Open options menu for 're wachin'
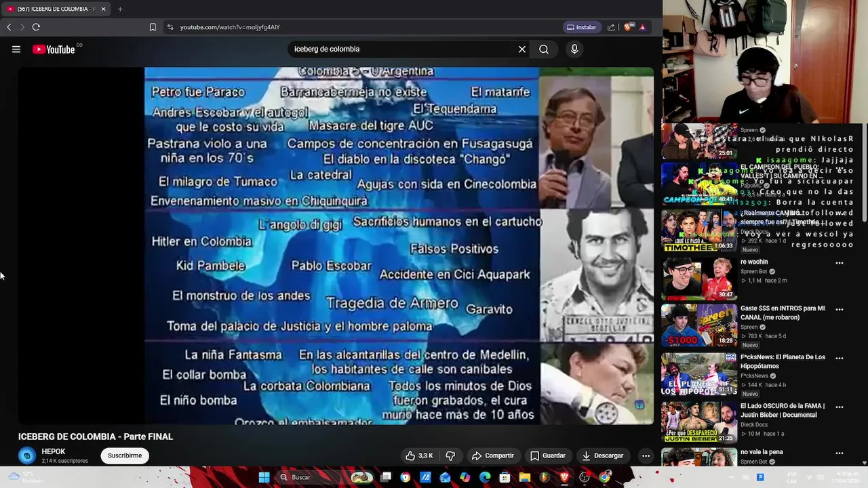The height and width of the screenshot is (488, 868). (840, 263)
